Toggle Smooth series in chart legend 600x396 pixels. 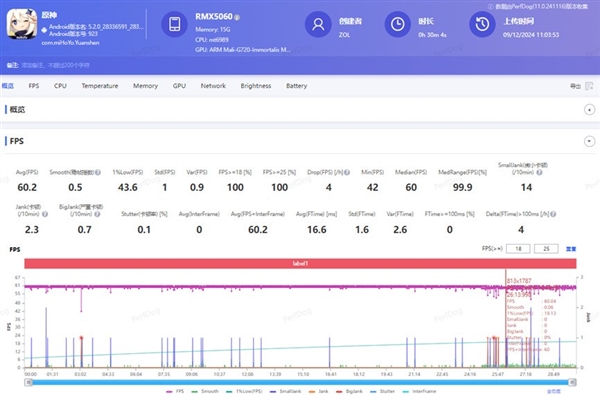pos(205,391)
